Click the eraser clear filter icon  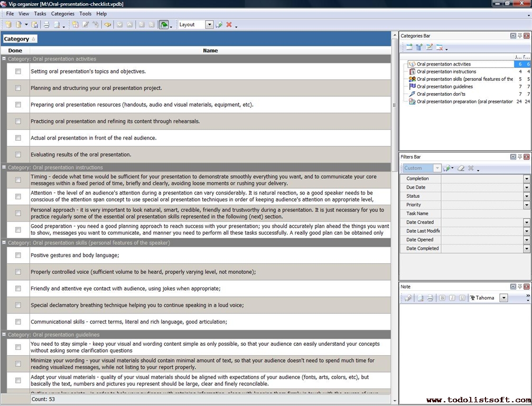(461, 168)
